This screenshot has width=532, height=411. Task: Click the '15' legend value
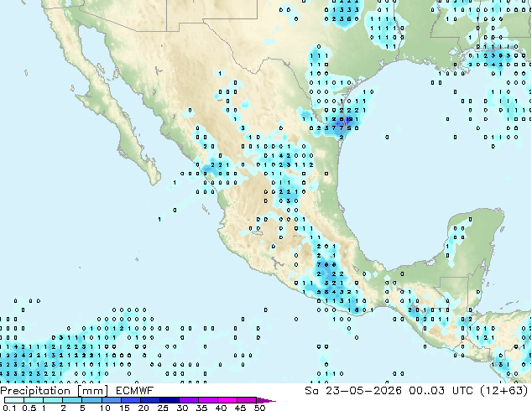click(124, 408)
